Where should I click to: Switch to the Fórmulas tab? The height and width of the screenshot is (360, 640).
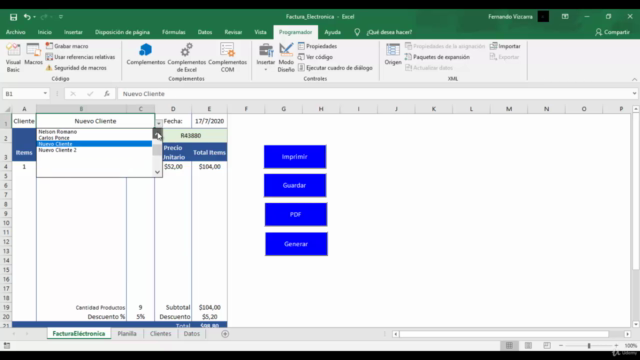point(173,32)
